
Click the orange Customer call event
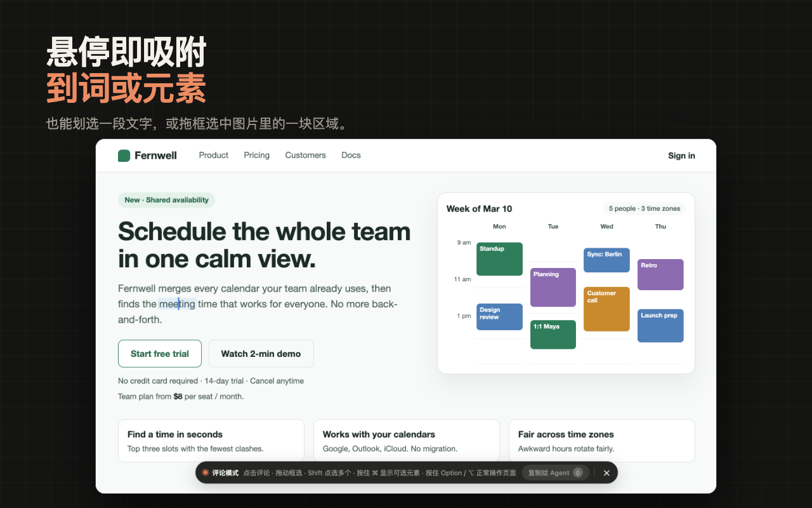606,309
